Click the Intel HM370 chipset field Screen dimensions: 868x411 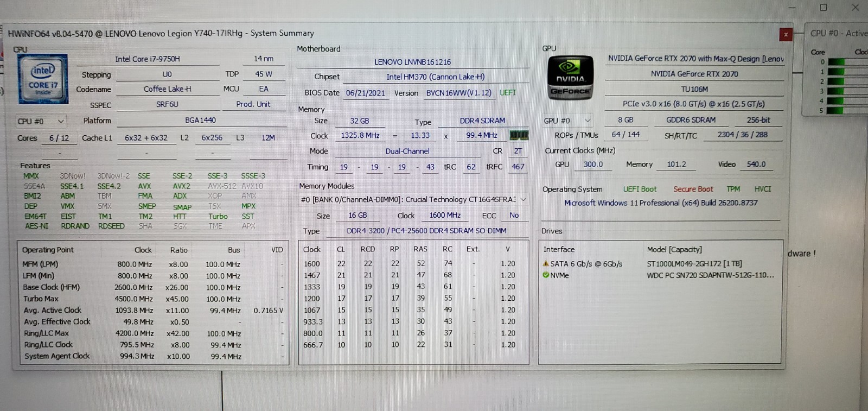point(436,77)
